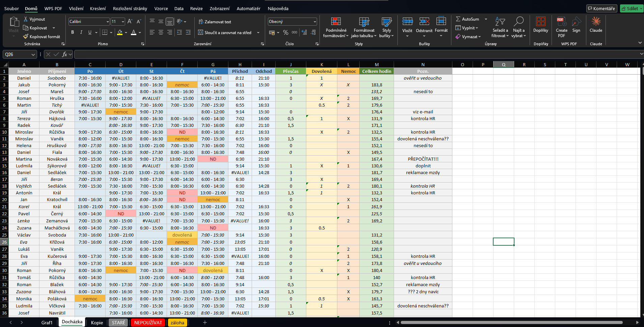Click Create PDF icon

[x=562, y=22]
